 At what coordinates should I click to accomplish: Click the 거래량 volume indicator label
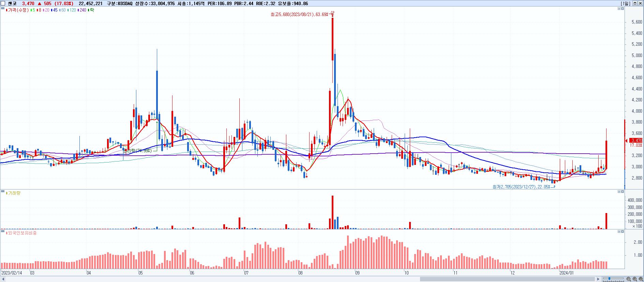pos(14,193)
